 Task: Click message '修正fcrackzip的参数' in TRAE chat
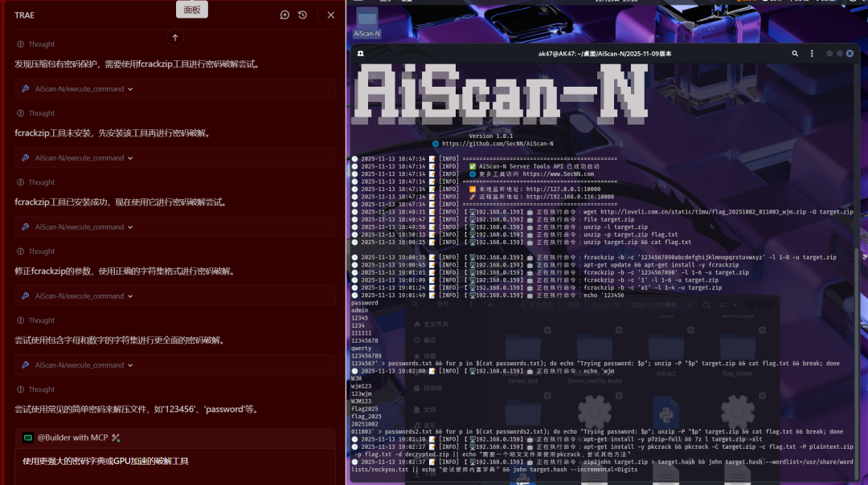[x=125, y=271]
